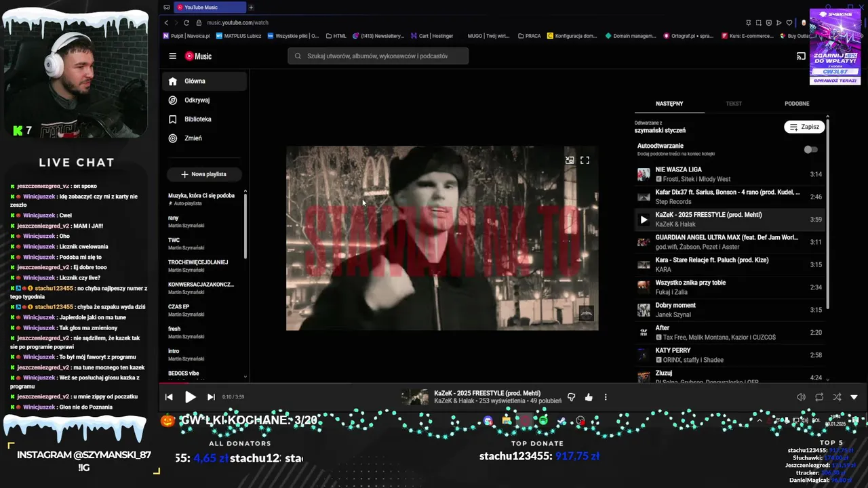The width and height of the screenshot is (868, 488).
Task: Open a new browser tab with plus
Action: [x=251, y=7]
